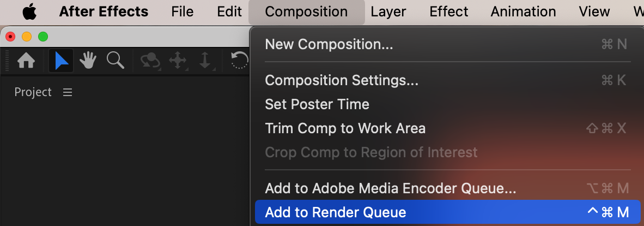The image size is (644, 226).
Task: Open the Animation menu
Action: [523, 11]
